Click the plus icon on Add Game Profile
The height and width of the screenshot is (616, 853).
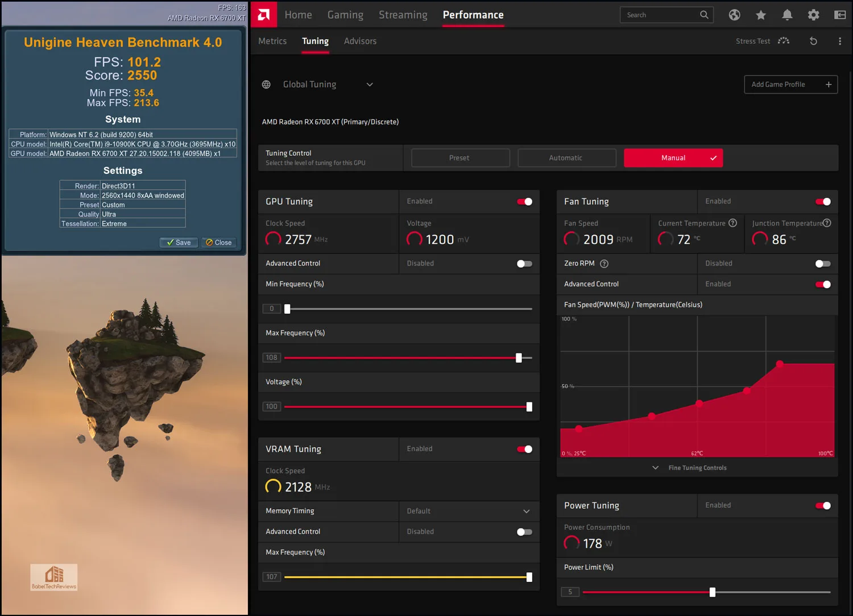[829, 85]
